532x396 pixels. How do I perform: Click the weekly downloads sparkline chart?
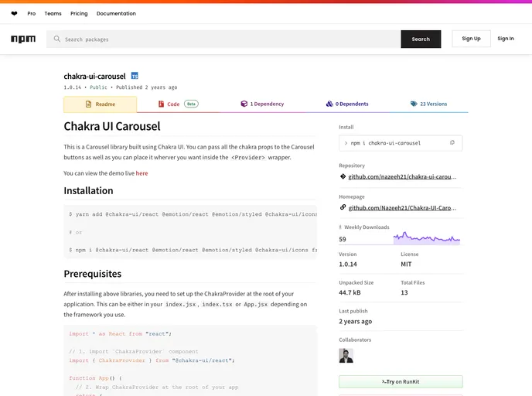tap(427, 237)
